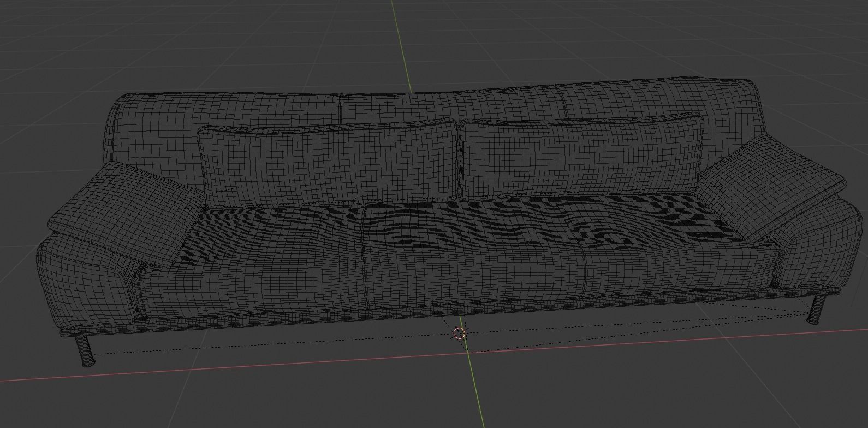Select the sofa's left armrest mesh
Screen dimensions: 868x428
coord(86,281)
